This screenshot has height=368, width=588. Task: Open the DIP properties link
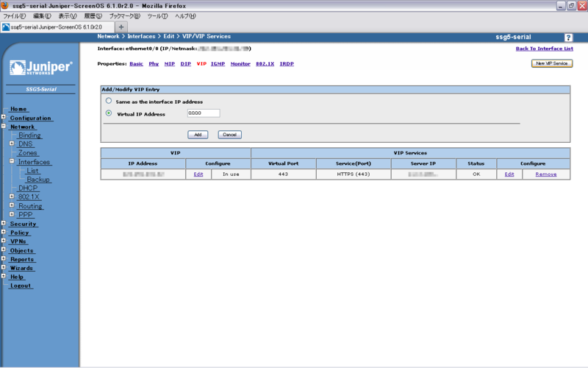[x=186, y=64]
